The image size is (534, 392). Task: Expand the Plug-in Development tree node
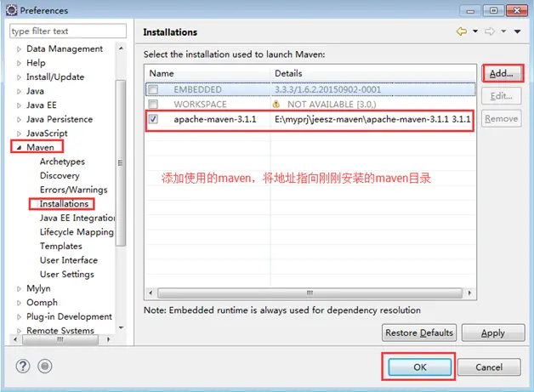(19, 316)
